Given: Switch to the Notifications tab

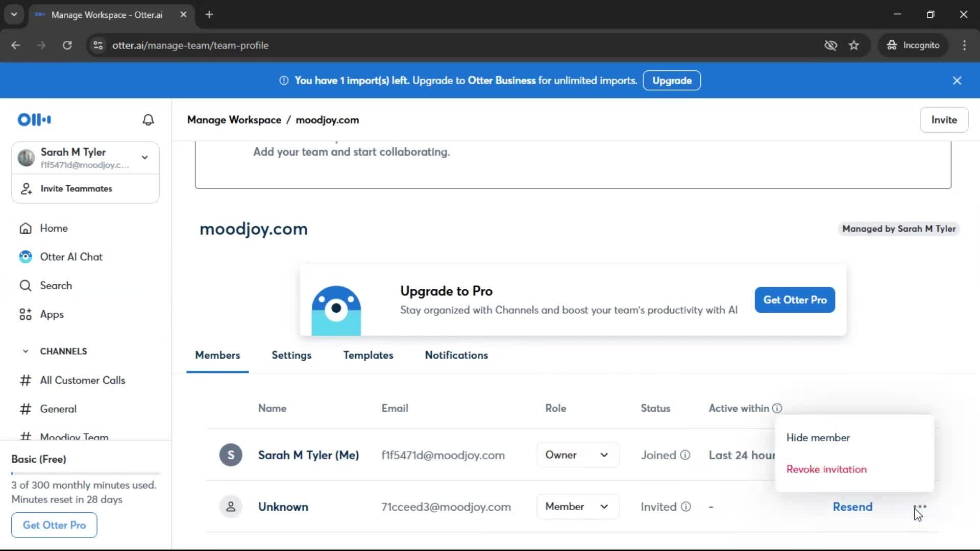Looking at the screenshot, I should click(456, 355).
